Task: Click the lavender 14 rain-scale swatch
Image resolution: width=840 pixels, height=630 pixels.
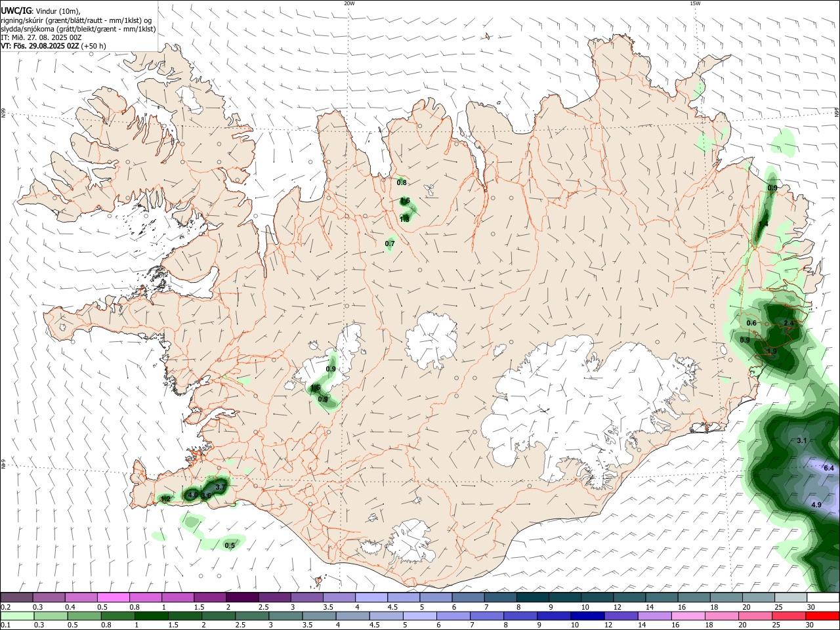Action: pyautogui.click(x=654, y=616)
